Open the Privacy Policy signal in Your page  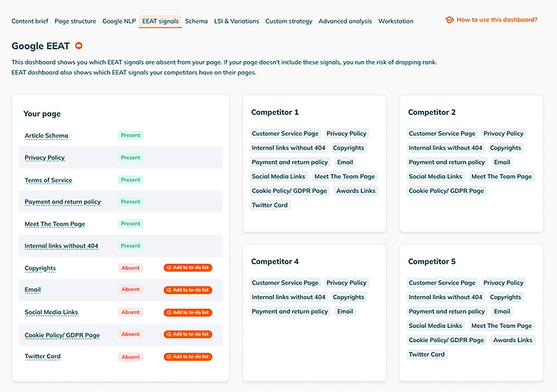(x=45, y=158)
